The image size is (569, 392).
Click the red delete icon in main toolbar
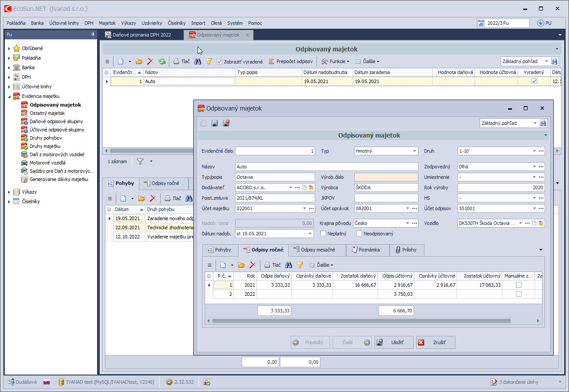[151, 62]
